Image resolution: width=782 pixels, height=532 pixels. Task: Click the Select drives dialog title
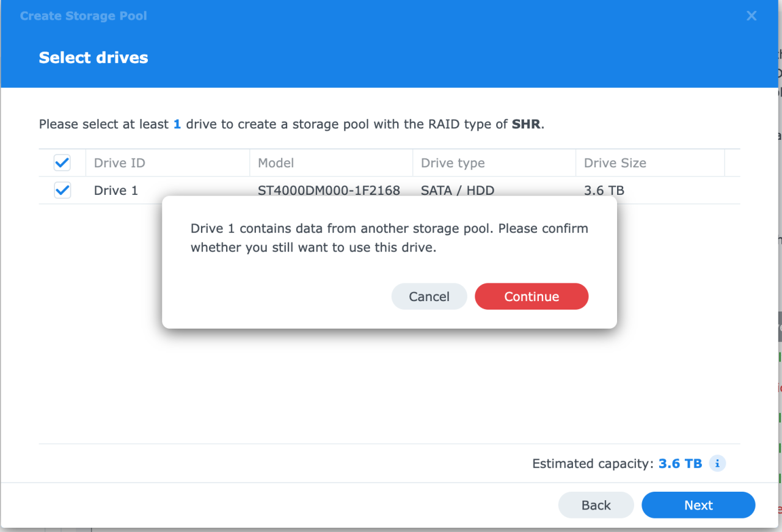pos(93,57)
